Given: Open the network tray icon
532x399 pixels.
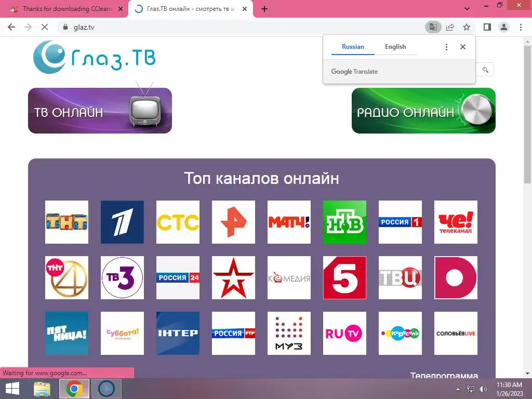Looking at the screenshot, I should pyautogui.click(x=471, y=389).
